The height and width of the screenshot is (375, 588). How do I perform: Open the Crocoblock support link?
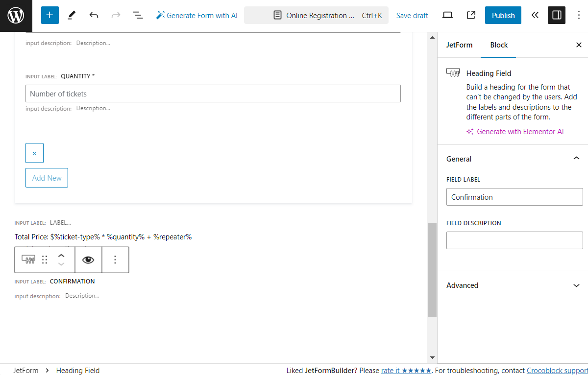[x=557, y=370]
